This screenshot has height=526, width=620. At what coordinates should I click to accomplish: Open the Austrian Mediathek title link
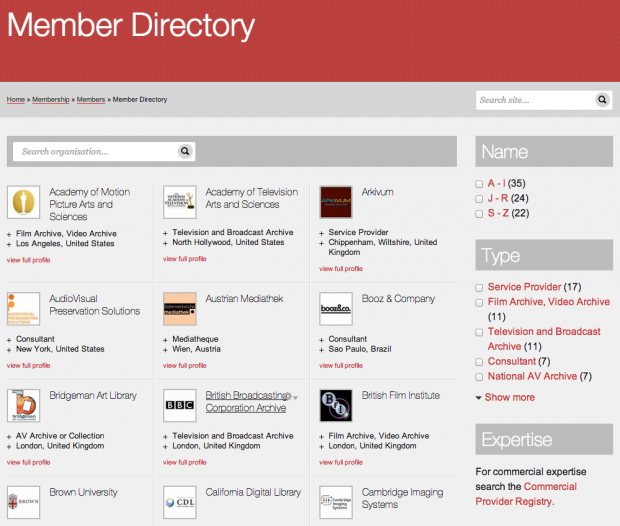click(244, 299)
